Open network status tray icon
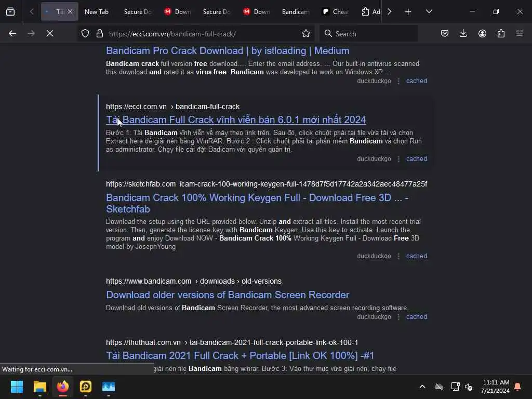Screen dimensions: 532x399 455,387
